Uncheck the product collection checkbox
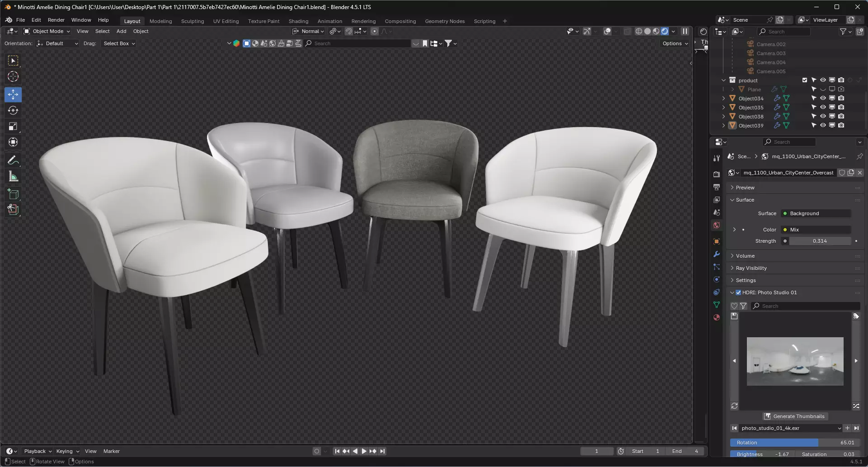The width and height of the screenshot is (868, 467). pos(805,80)
